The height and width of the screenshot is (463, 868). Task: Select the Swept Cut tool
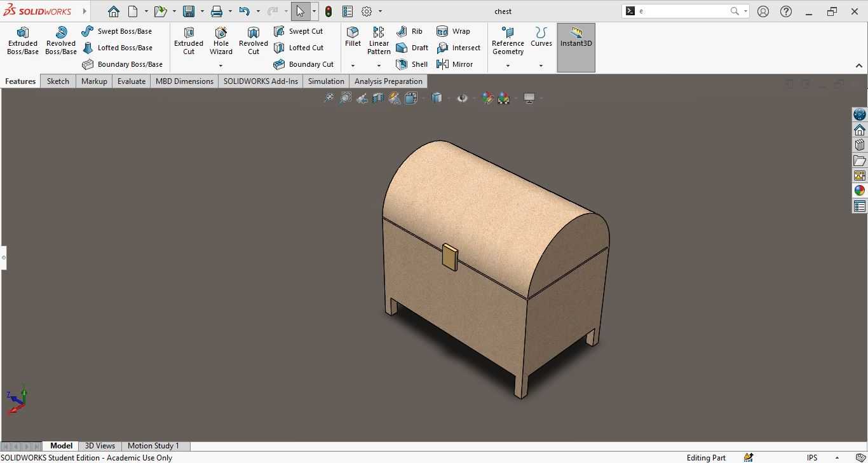(x=298, y=31)
